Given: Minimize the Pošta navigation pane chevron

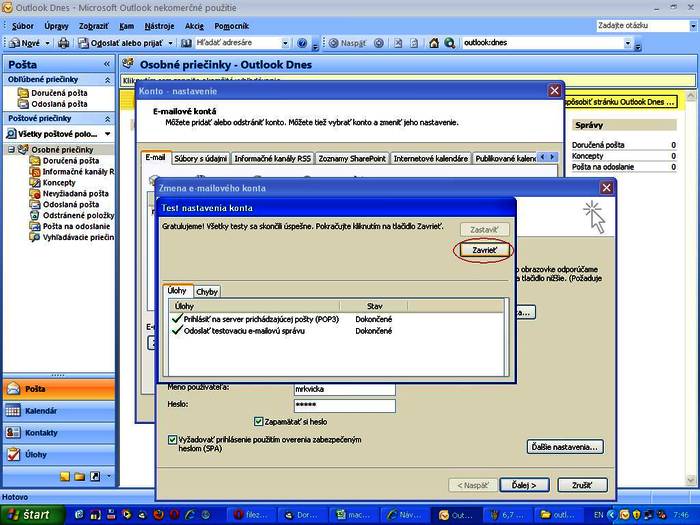Looking at the screenshot, I should coord(107,64).
